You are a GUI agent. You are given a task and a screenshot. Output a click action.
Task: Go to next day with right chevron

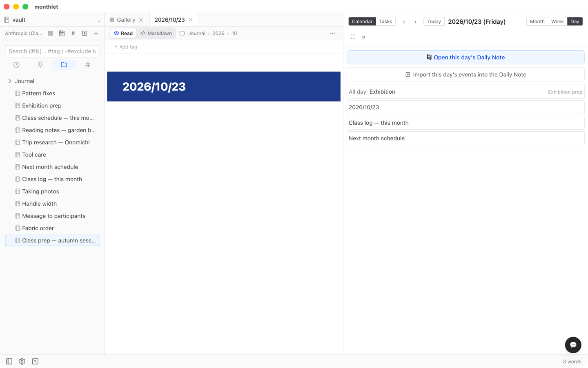point(416,22)
